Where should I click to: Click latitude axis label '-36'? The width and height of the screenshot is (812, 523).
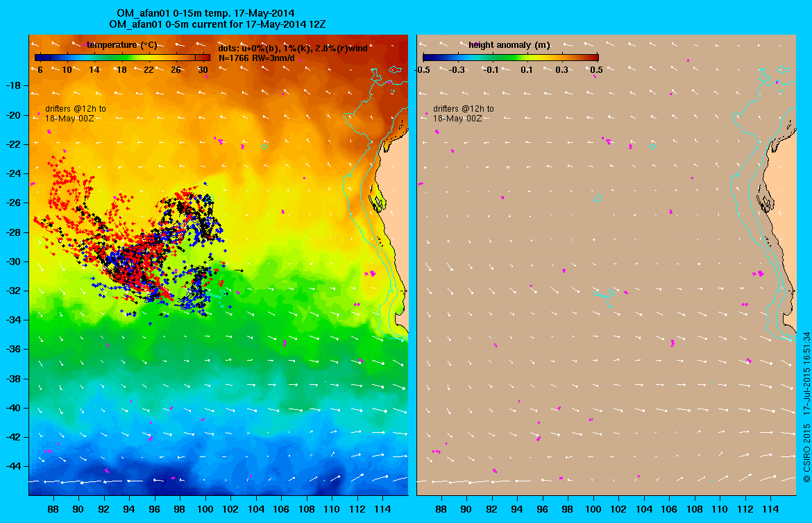pyautogui.click(x=13, y=349)
